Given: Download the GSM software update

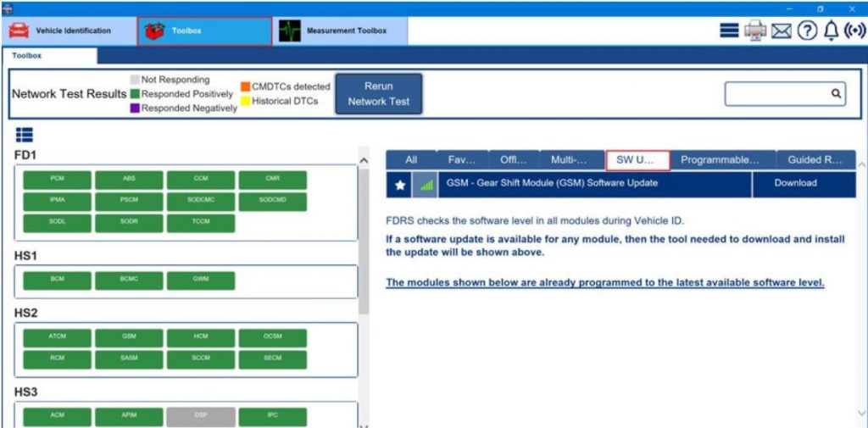Looking at the screenshot, I should [795, 183].
